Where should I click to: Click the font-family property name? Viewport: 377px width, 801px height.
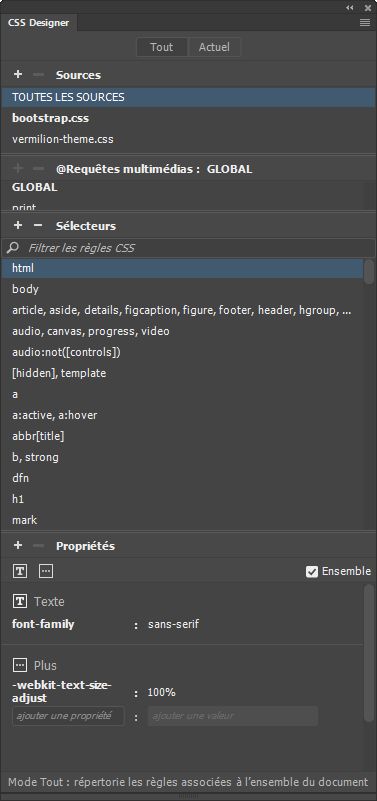point(43,624)
